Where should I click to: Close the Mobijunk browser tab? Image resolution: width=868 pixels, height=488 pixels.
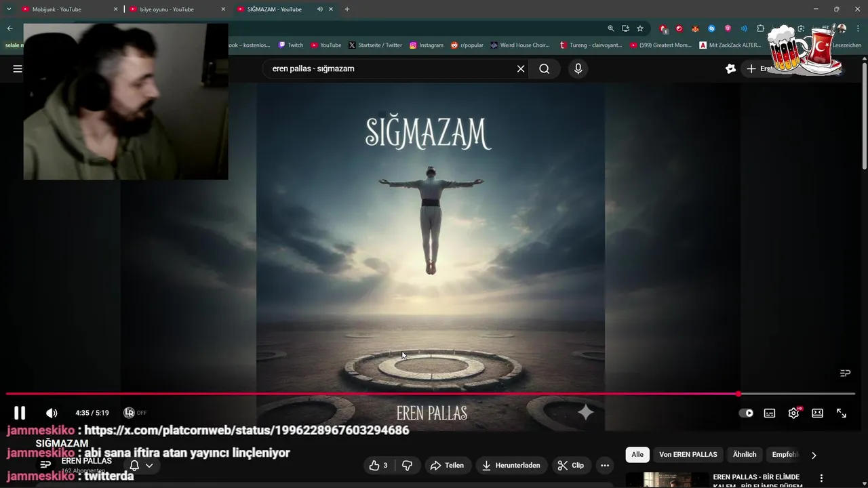pyautogui.click(x=115, y=9)
